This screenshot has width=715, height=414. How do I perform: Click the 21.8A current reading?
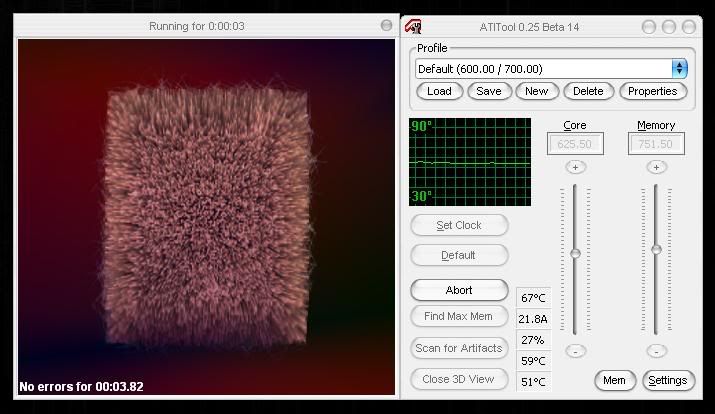coord(533,319)
